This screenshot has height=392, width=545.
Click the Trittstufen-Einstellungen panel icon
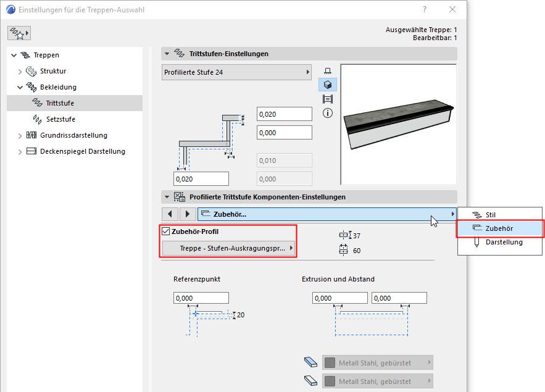click(x=180, y=54)
